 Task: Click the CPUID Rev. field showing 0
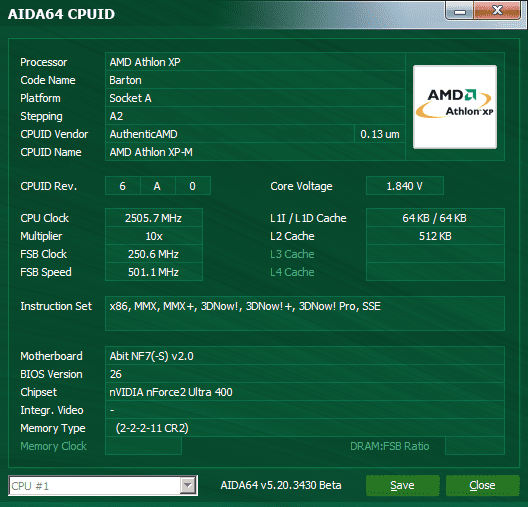[193, 186]
